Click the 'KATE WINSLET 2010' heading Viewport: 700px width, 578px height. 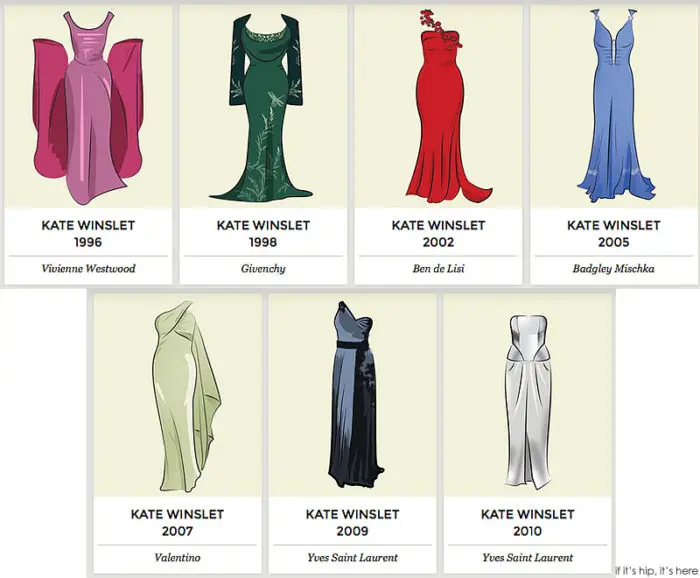(528, 523)
